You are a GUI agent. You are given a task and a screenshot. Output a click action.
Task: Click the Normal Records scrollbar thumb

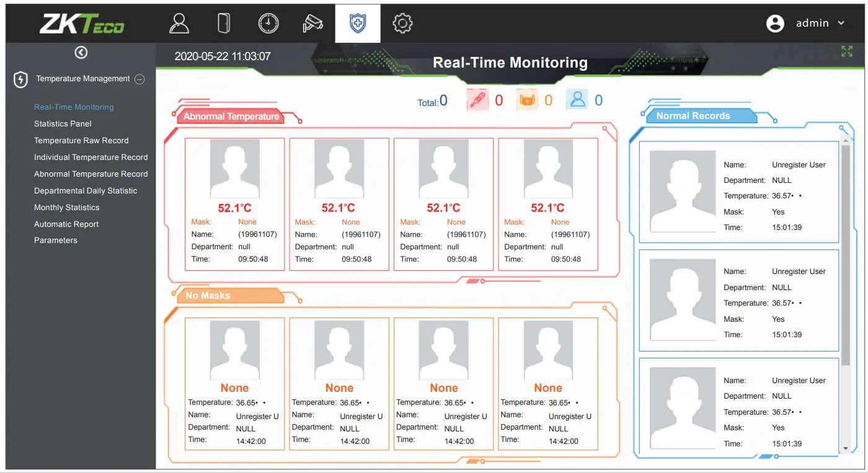[845, 254]
